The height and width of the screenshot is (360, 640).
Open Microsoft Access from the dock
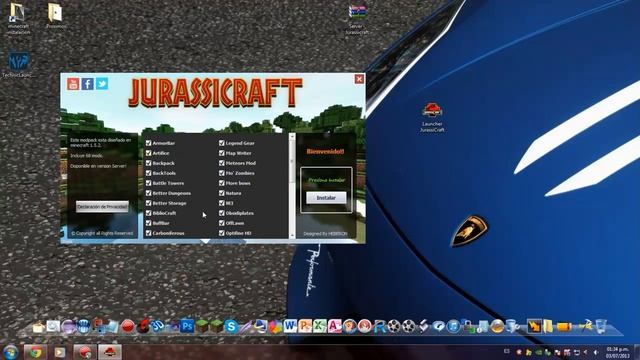[334, 326]
